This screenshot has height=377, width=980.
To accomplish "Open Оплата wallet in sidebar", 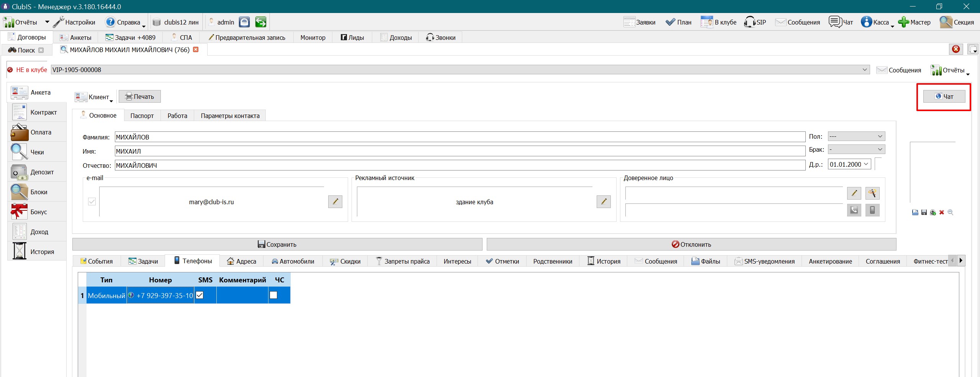I will tap(20, 132).
